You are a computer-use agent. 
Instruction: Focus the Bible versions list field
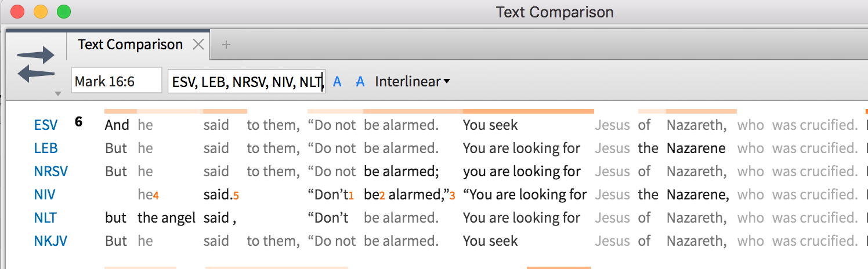pos(246,82)
